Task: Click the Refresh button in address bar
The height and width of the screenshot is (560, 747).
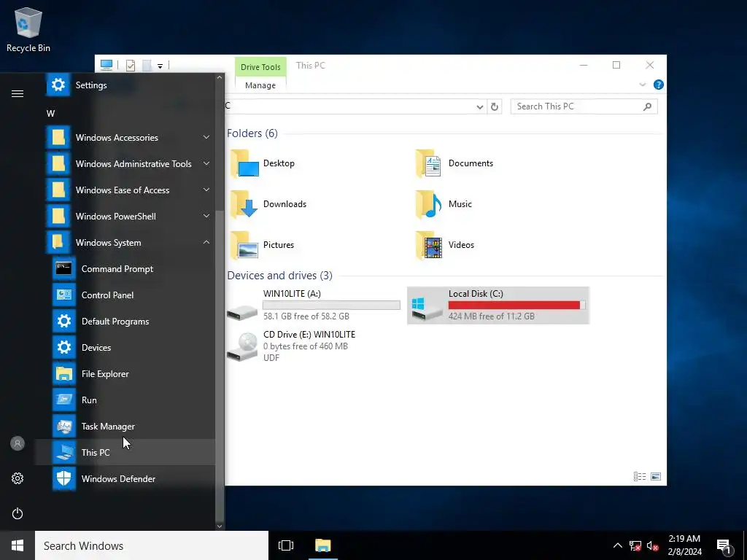Action: [495, 106]
